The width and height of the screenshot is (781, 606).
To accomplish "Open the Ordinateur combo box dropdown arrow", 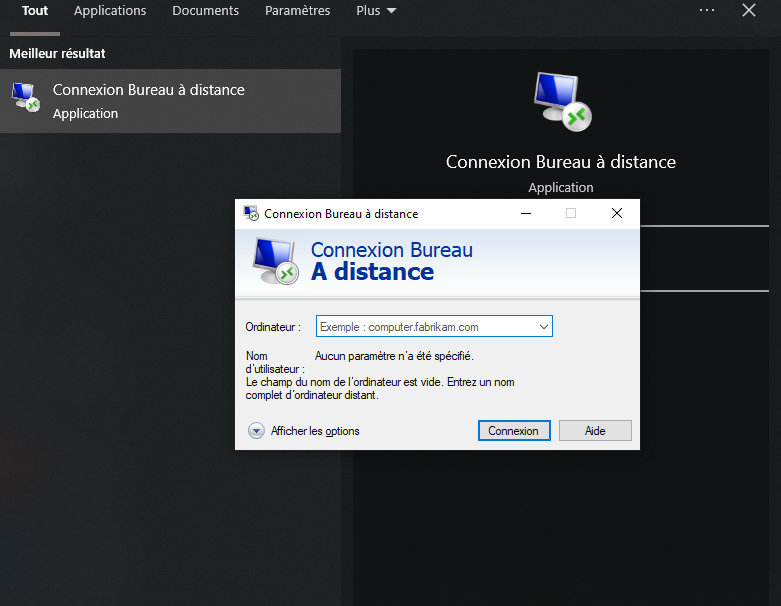I will point(544,327).
